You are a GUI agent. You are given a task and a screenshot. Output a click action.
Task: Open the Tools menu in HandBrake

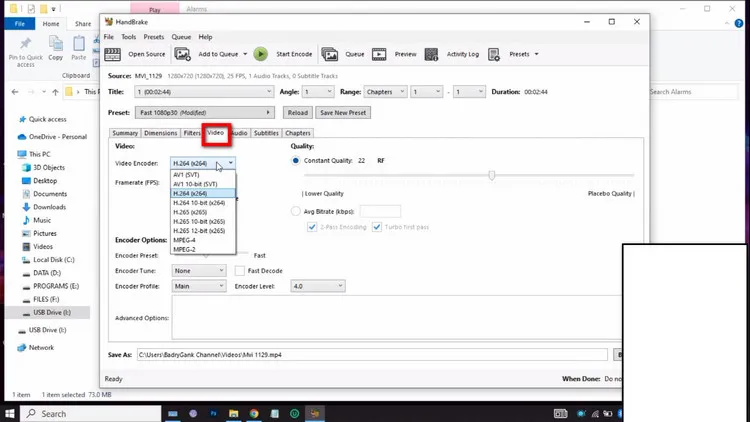click(x=128, y=37)
